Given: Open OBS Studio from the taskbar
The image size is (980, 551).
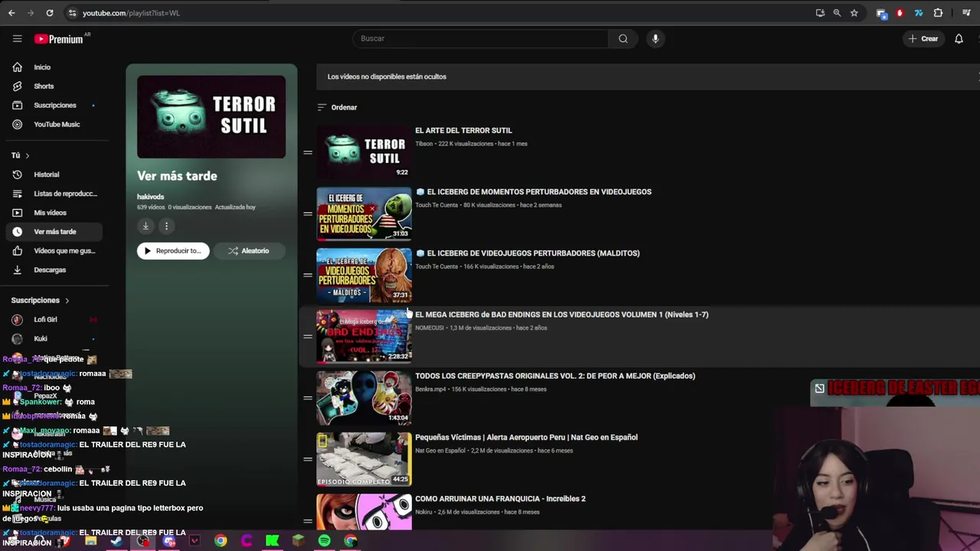Looking at the screenshot, I should [142, 541].
